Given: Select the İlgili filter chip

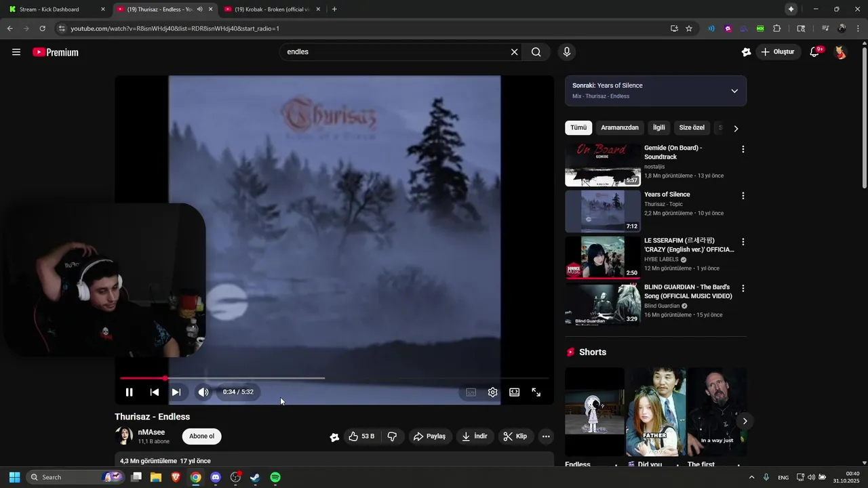Looking at the screenshot, I should point(659,127).
